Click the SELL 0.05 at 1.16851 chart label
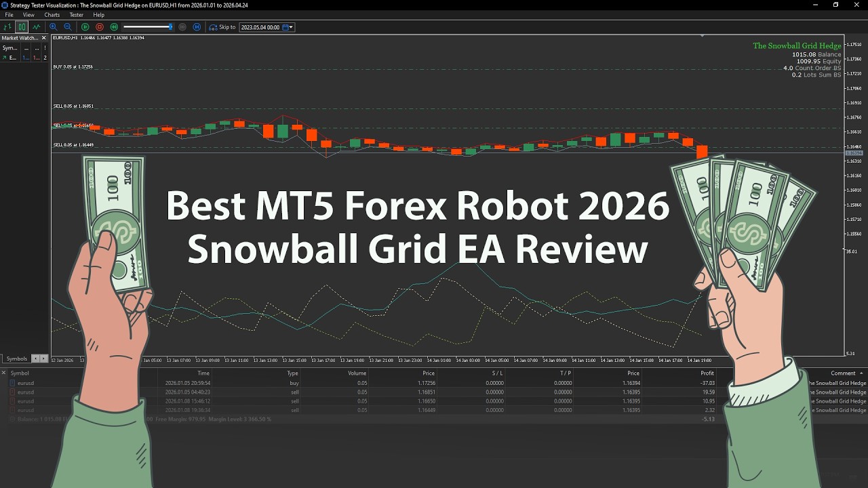This screenshot has width=868, height=488. pyautogui.click(x=73, y=106)
